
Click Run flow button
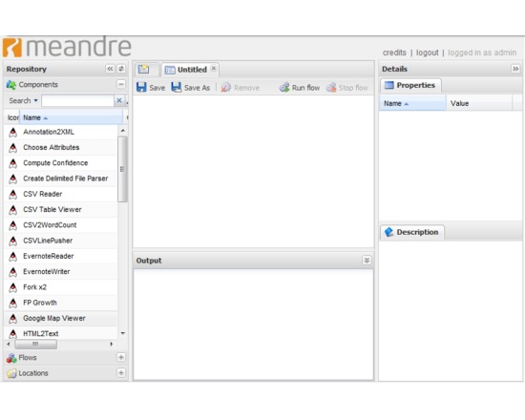pyautogui.click(x=300, y=88)
